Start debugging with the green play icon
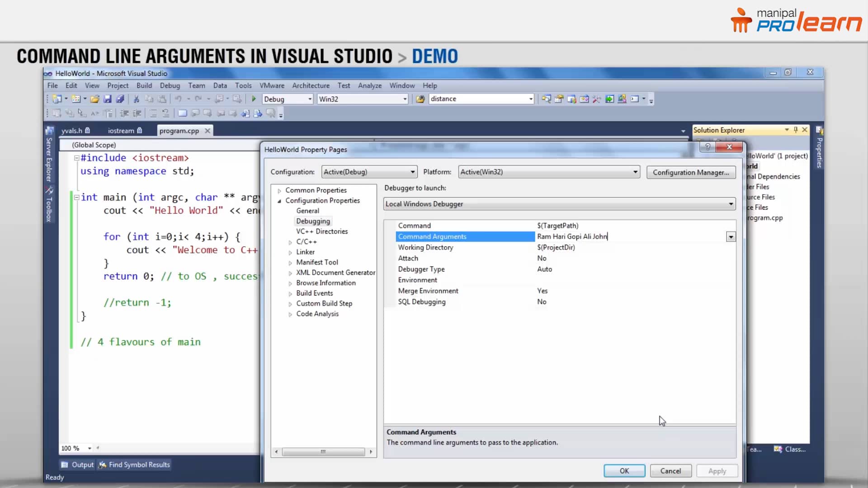868x488 pixels. point(253,99)
